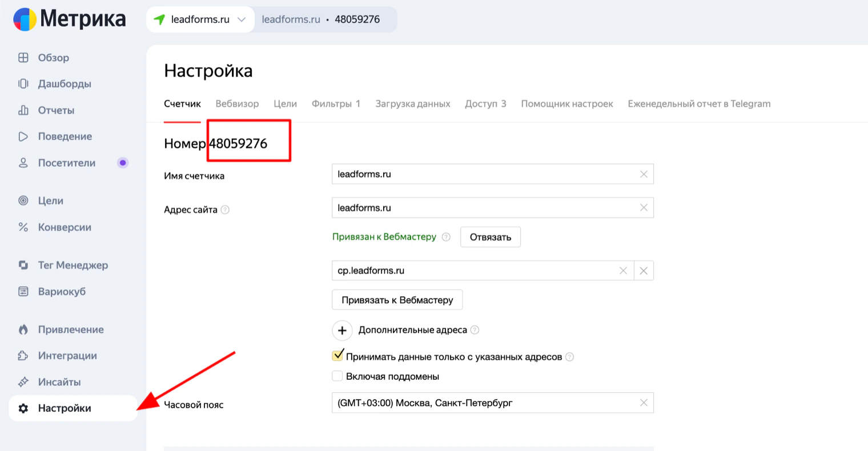
Task: Go to the Загрузка данных tab
Action: [413, 104]
